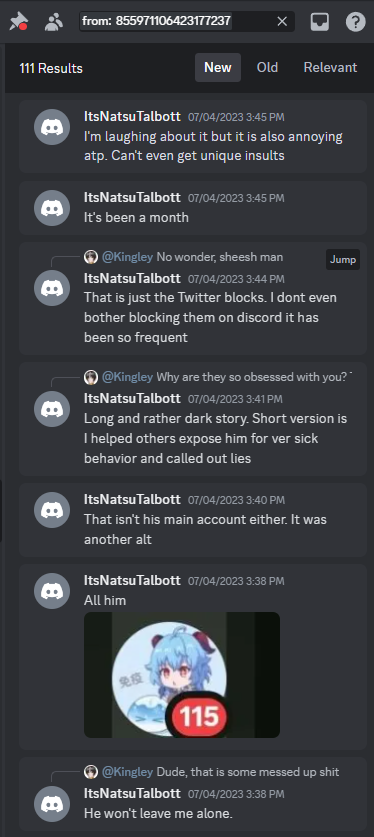The width and height of the screenshot is (374, 837).
Task: Switch to the Old results tab
Action: coord(267,68)
